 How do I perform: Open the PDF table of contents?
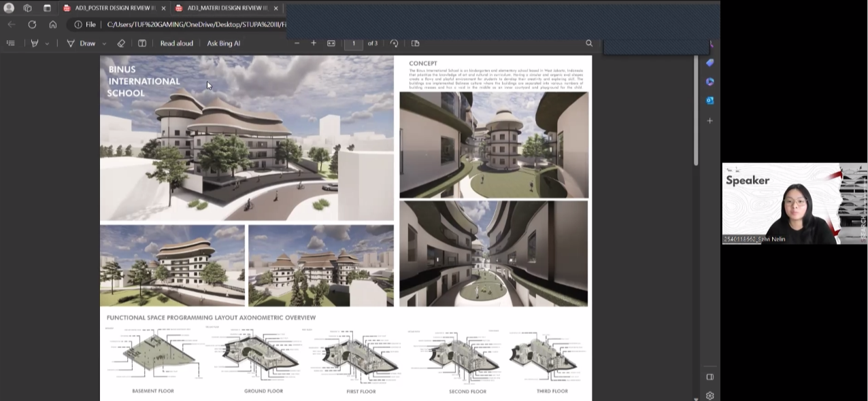tap(10, 43)
